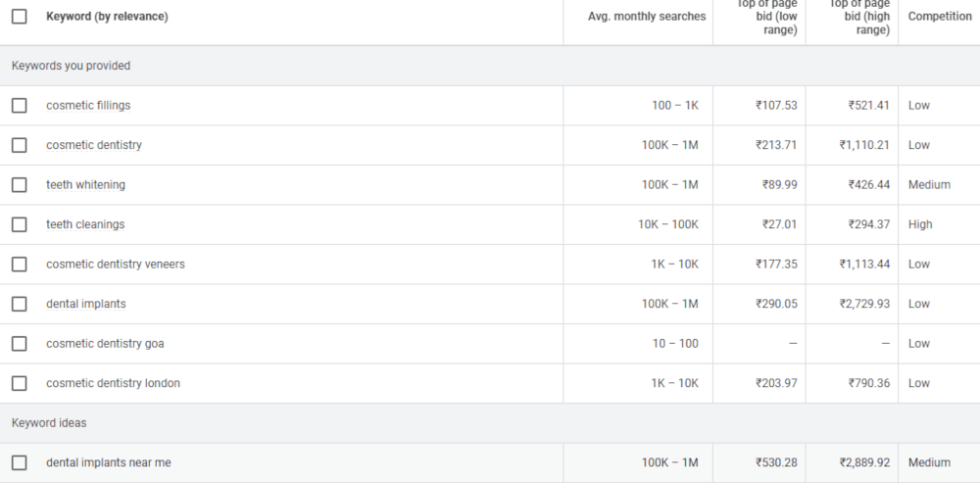Sort by Avg. monthly searches column

646,17
